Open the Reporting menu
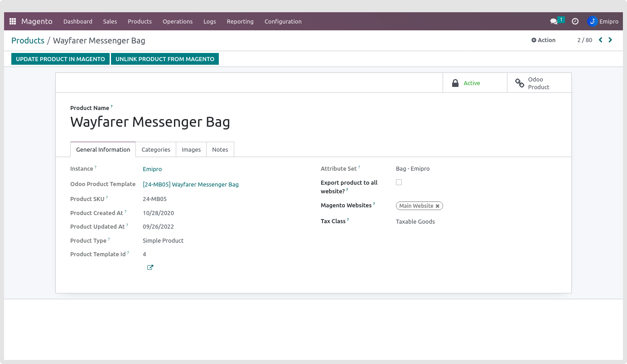The height and width of the screenshot is (364, 627). click(240, 21)
